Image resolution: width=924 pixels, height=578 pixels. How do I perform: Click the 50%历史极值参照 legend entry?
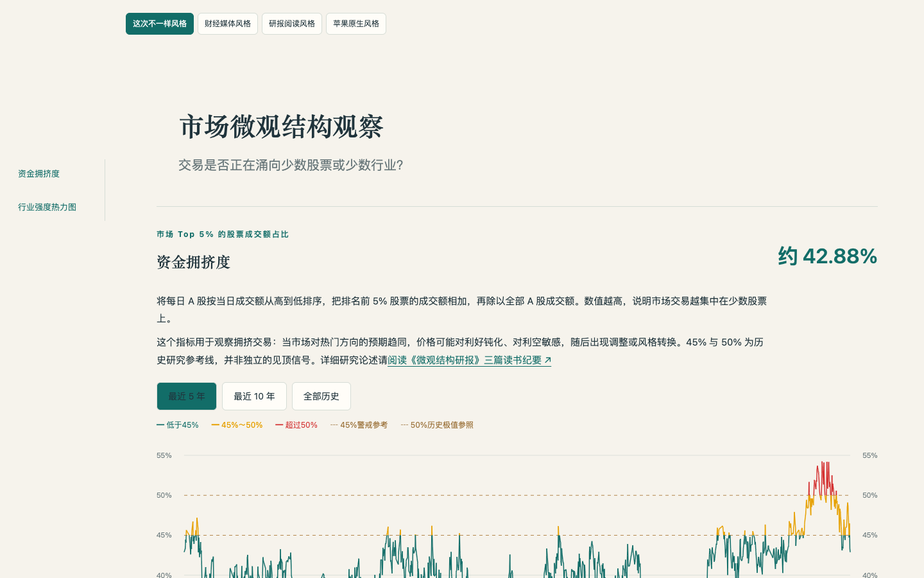click(437, 425)
